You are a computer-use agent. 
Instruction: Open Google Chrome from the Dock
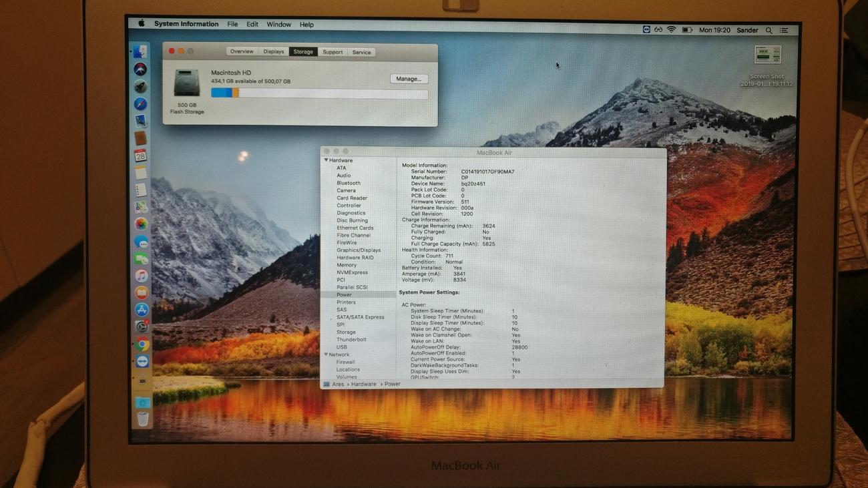pos(142,344)
